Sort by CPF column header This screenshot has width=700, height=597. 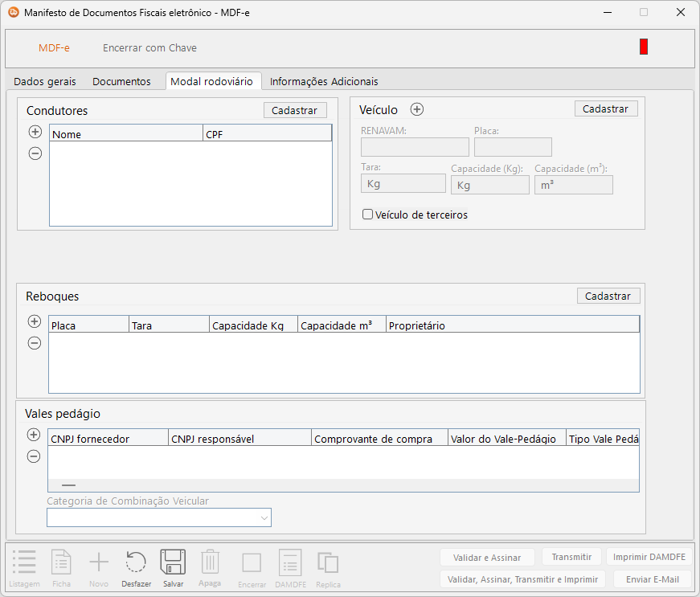267,134
